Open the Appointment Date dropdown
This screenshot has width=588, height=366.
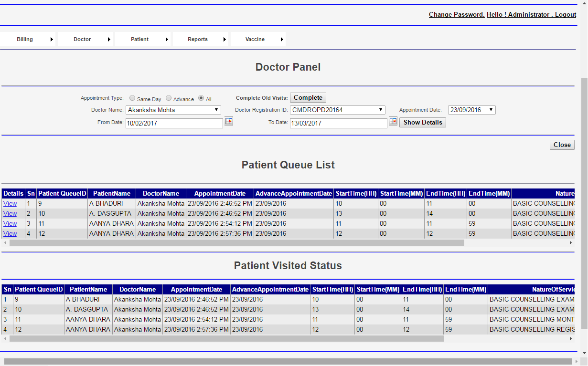coord(471,110)
